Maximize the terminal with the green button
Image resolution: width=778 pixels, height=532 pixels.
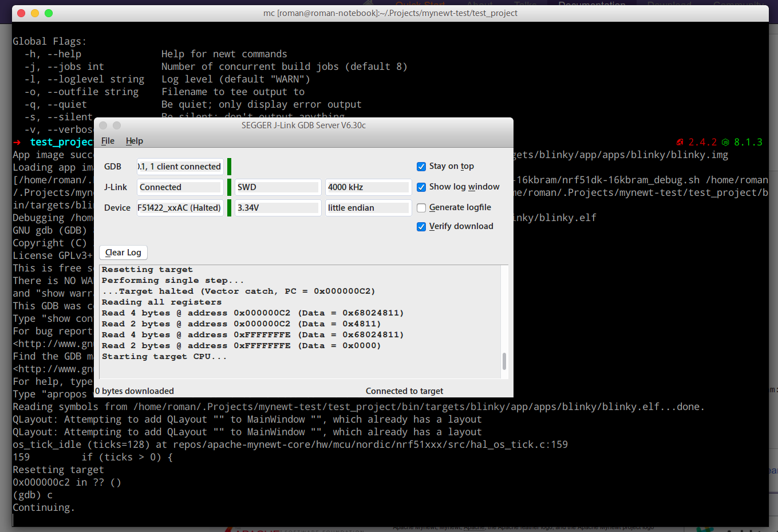[49, 13]
